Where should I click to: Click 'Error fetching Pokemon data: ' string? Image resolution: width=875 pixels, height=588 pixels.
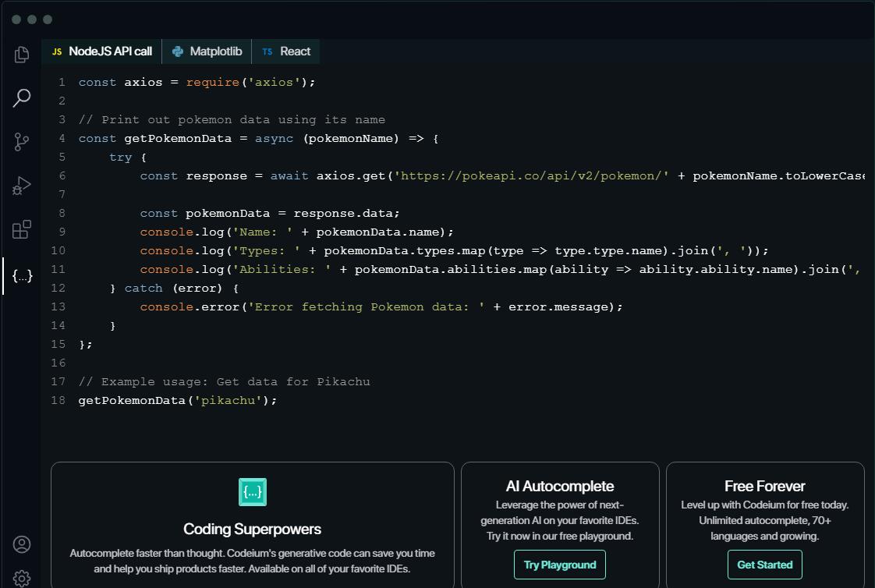tap(367, 306)
